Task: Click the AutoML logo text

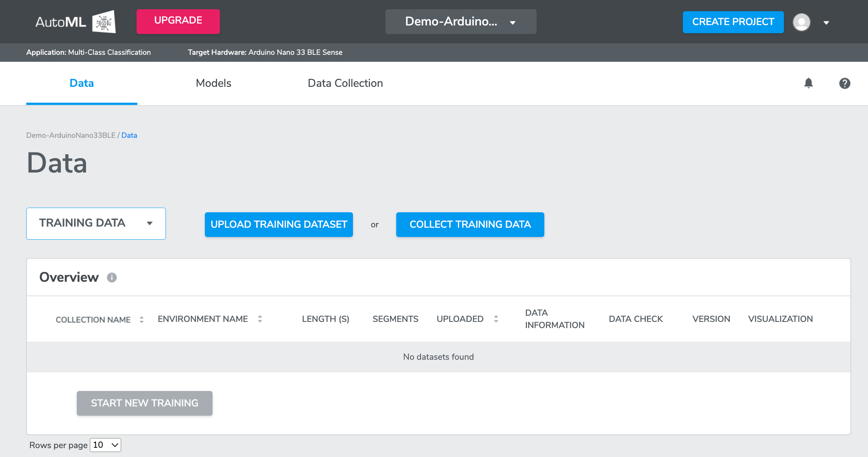Action: pyautogui.click(x=61, y=22)
